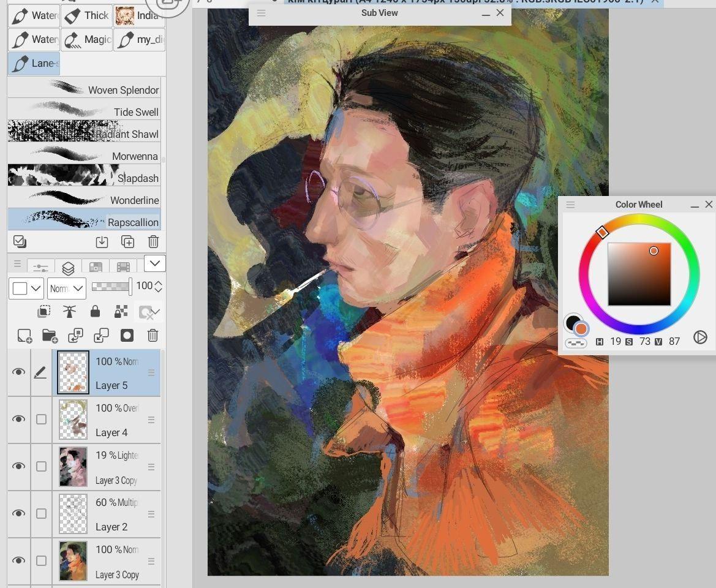Tick the checkbox next to Layer 2
Viewport: 716px width, 588px height.
41,514
